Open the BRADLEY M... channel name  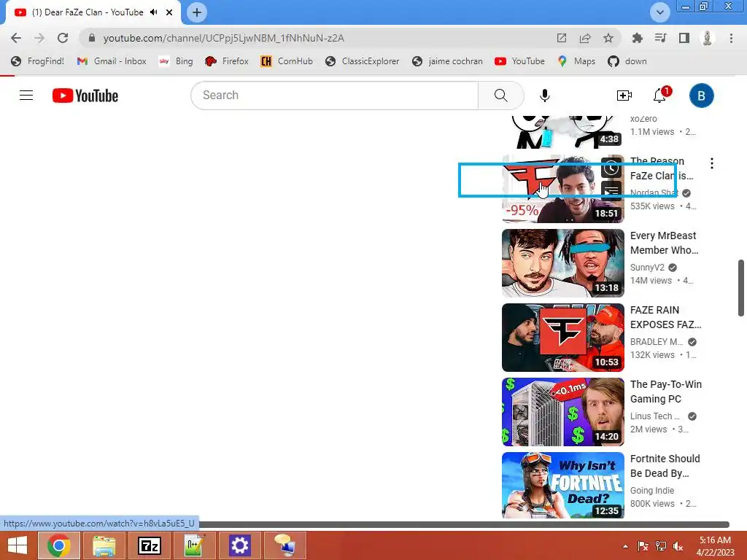click(x=657, y=341)
